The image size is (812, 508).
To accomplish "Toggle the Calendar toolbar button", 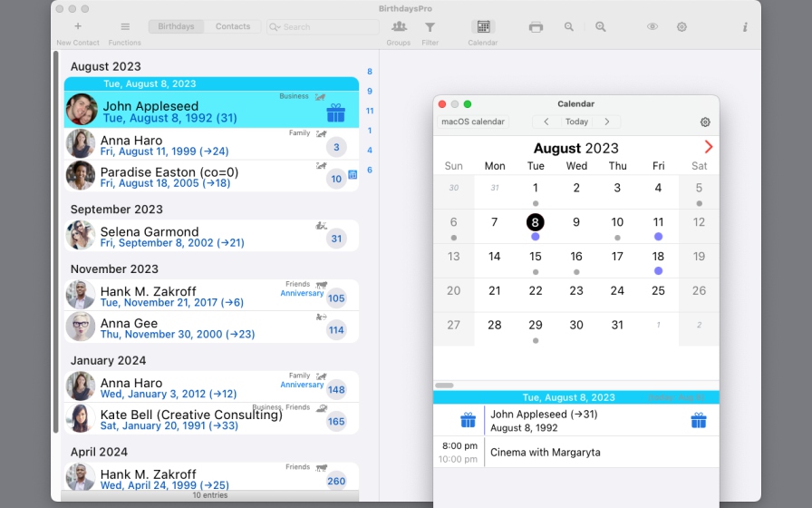I will click(483, 26).
